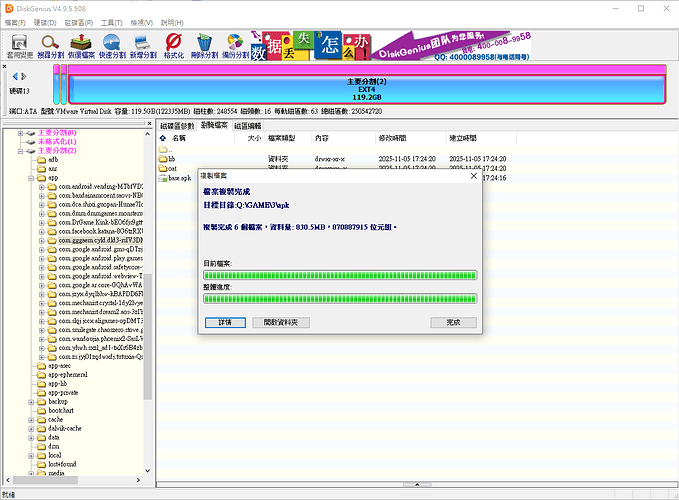Open the 工具(T) menu
Image resolution: width=679 pixels, height=500 pixels.
click(x=112, y=21)
